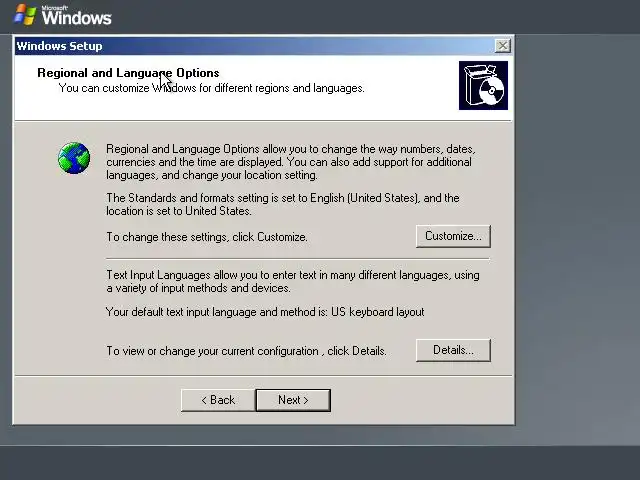The image size is (640, 480).
Task: Close the Windows Setup dialog
Action: [502, 46]
